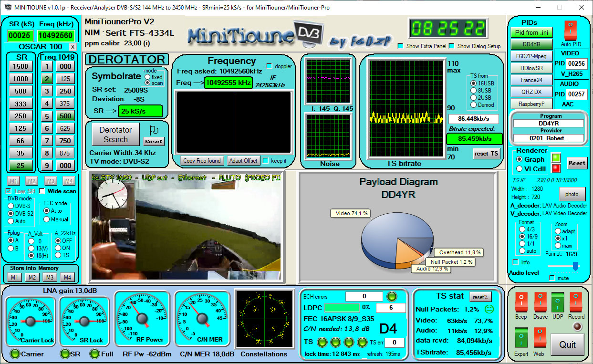Select the 8USB TS source
This screenshot has height=364, width=593.
pos(473,90)
